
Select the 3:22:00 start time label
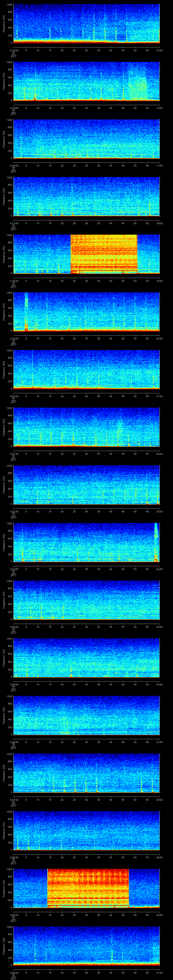tap(13, 511)
